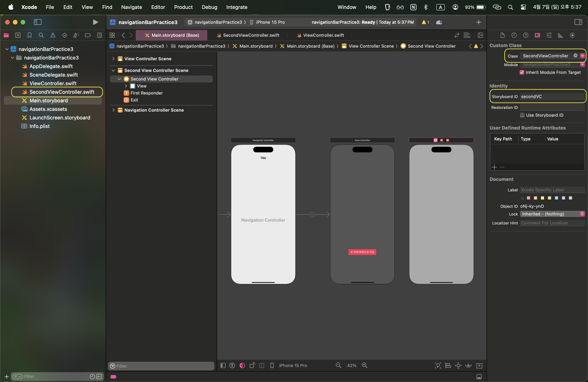Select iPhone 15 Pro run destination
This screenshot has width=588, height=382.
pyautogui.click(x=270, y=22)
